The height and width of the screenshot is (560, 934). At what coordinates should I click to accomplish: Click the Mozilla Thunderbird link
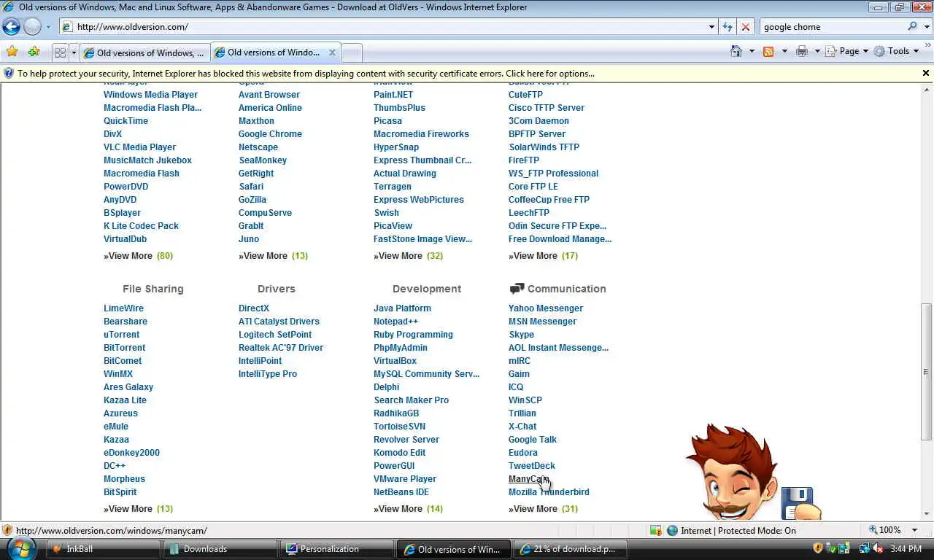(x=549, y=492)
